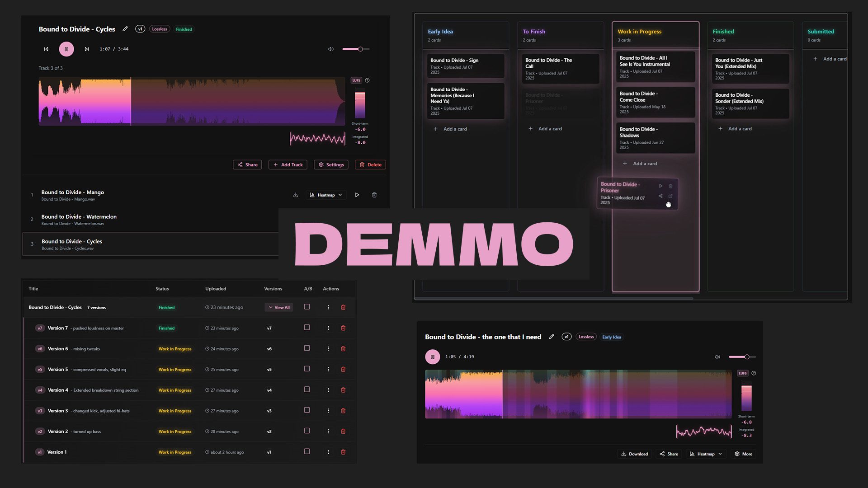Image resolution: width=868 pixels, height=488 pixels.
Task: Toggle A/B checkbox on Version 3
Action: (x=307, y=410)
